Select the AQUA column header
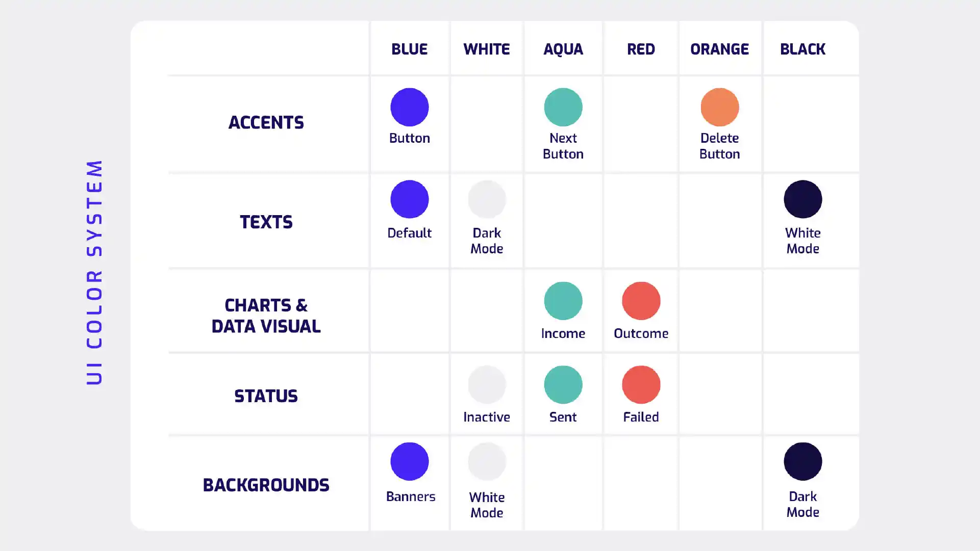 point(563,49)
